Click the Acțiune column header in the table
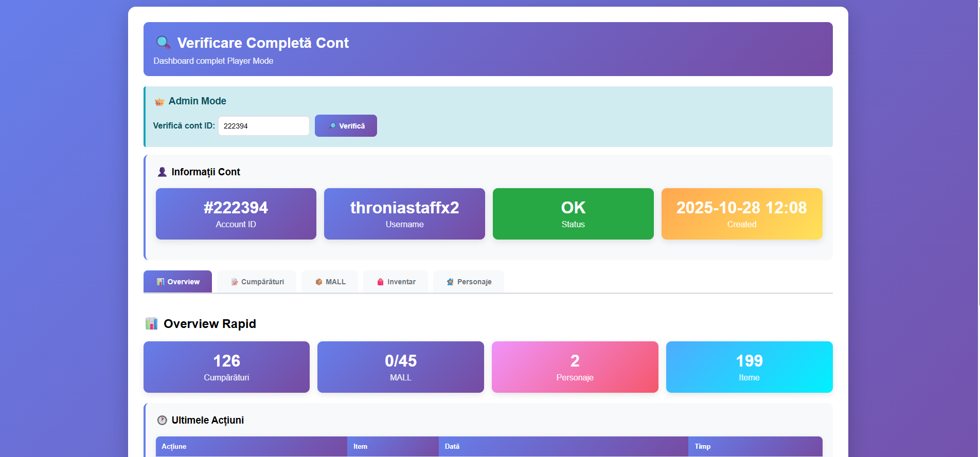 (174, 446)
